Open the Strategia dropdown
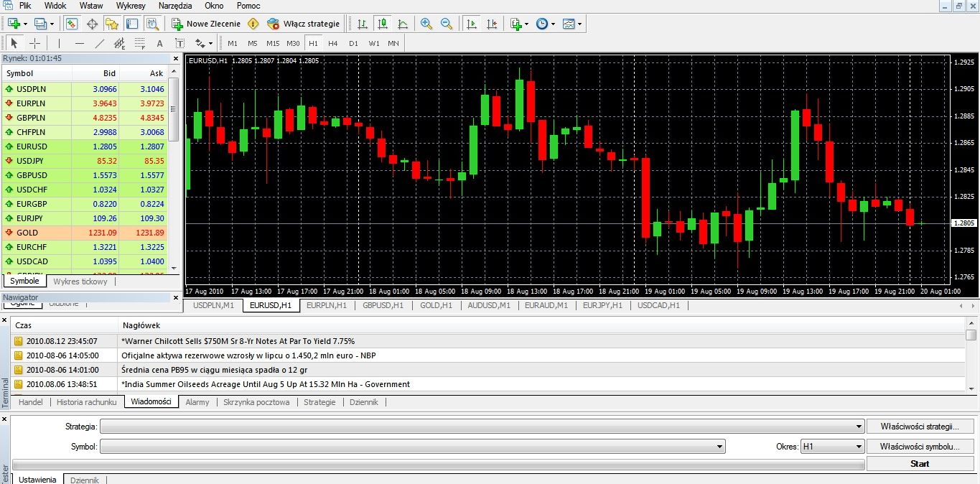980x484 pixels. 482,427
